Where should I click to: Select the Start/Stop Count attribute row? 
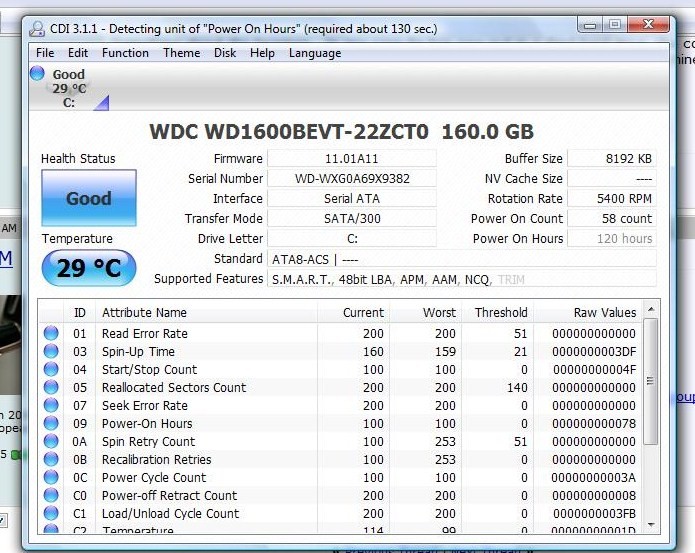point(340,370)
